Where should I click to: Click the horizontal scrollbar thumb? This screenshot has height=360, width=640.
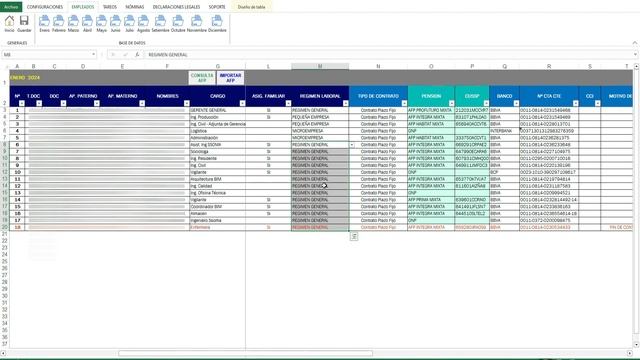click(x=245, y=353)
